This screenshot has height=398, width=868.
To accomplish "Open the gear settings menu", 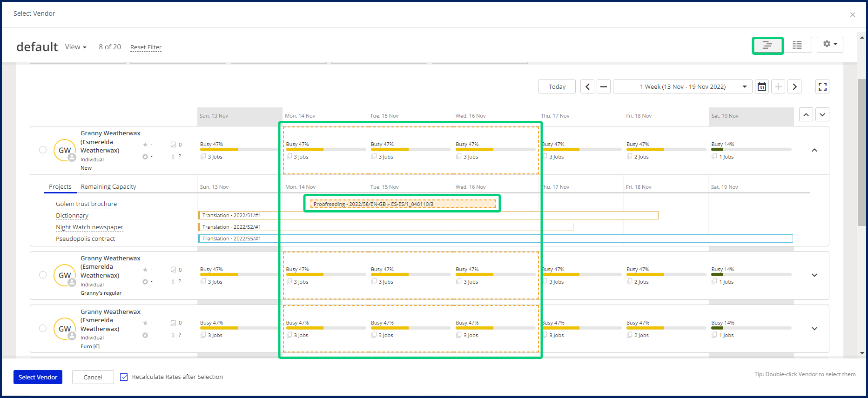I will coord(830,44).
